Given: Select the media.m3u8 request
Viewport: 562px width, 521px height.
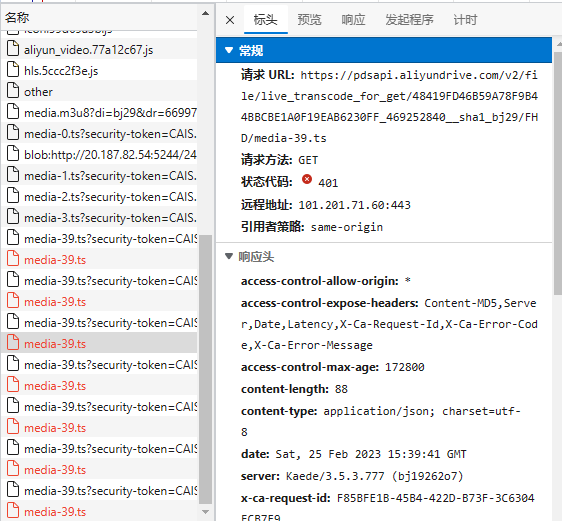Looking at the screenshot, I should pyautogui.click(x=99, y=113).
